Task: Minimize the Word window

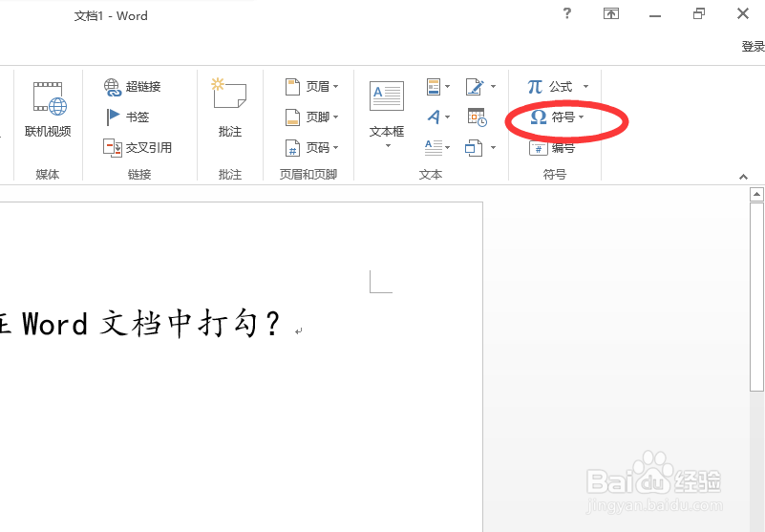Action: (x=655, y=15)
